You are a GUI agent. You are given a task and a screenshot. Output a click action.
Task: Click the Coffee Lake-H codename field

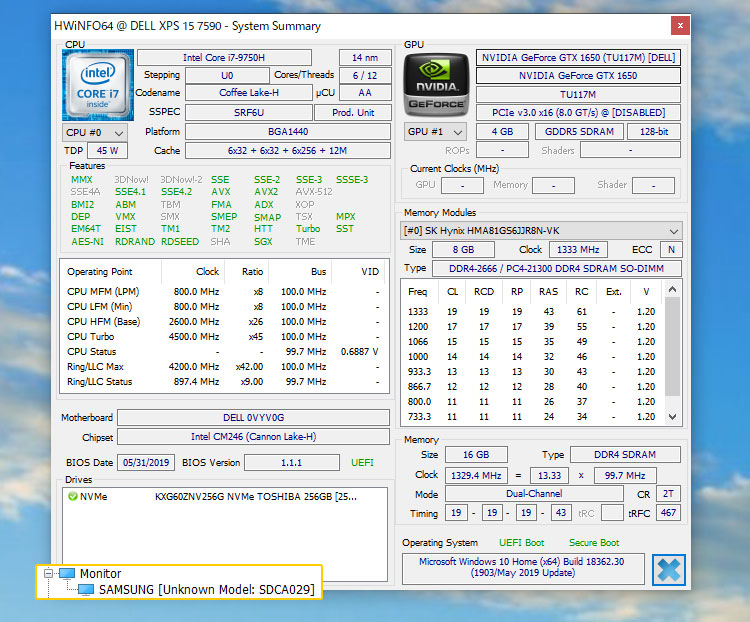coord(249,93)
